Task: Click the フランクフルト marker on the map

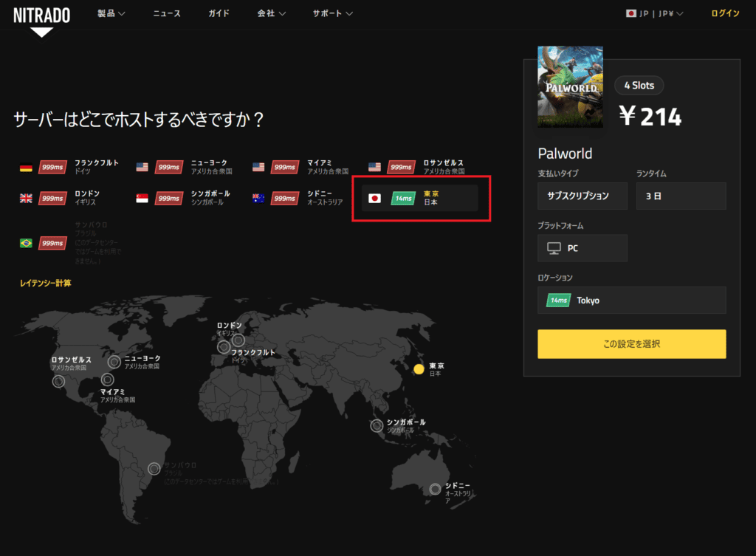Action: coord(238,340)
